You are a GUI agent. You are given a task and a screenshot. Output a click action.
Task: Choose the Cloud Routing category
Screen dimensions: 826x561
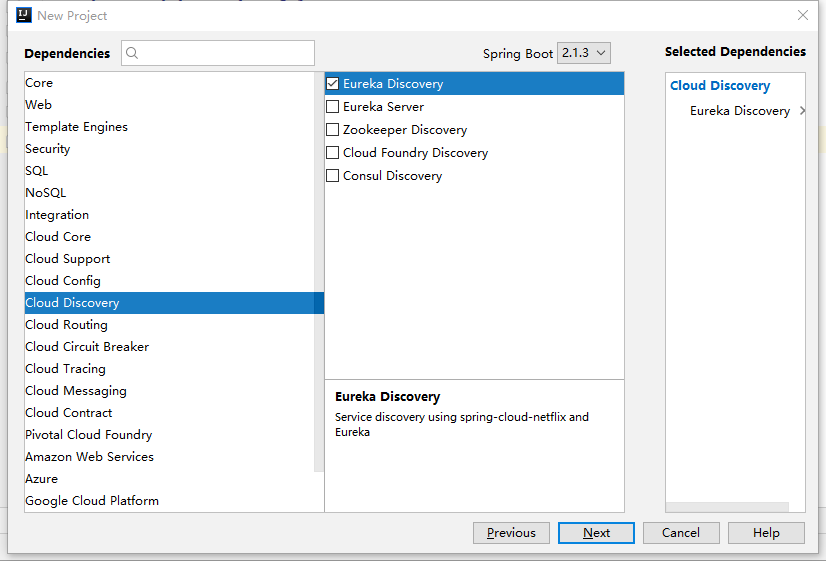[169, 325]
